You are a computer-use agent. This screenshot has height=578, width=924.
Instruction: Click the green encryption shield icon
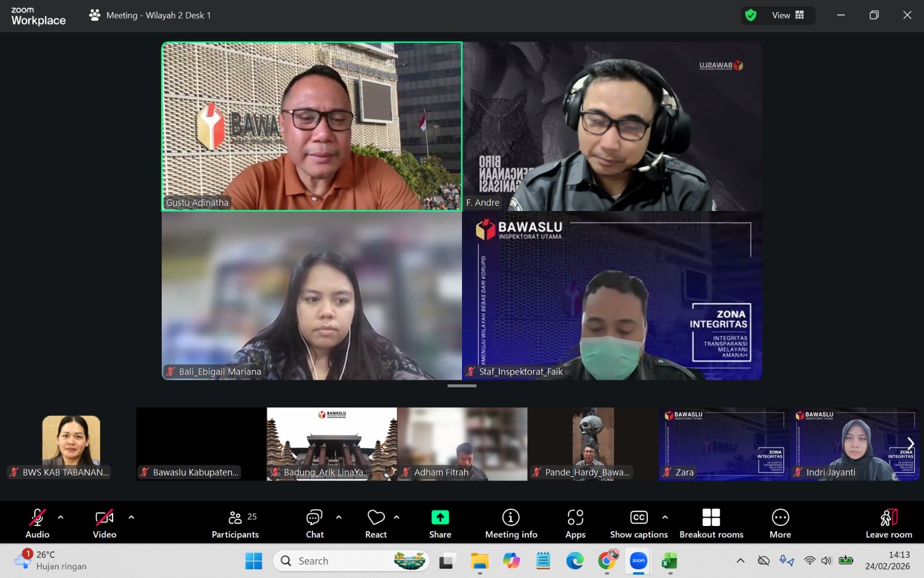coord(751,16)
